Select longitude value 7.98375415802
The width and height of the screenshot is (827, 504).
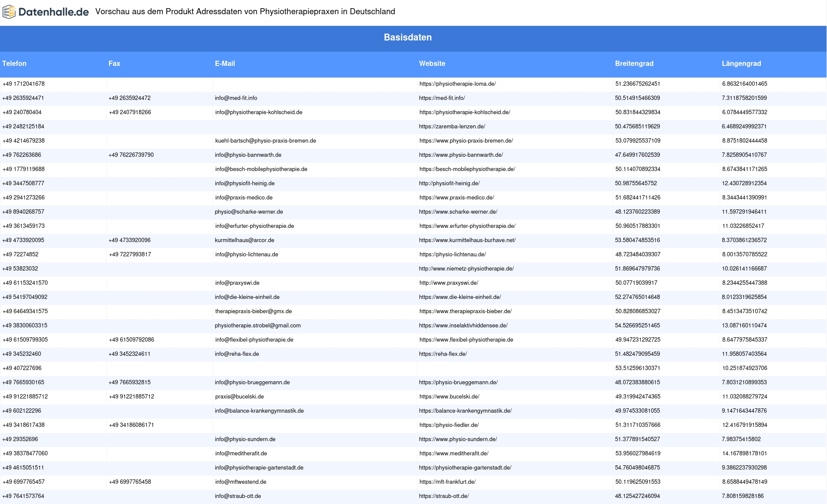coord(741,439)
